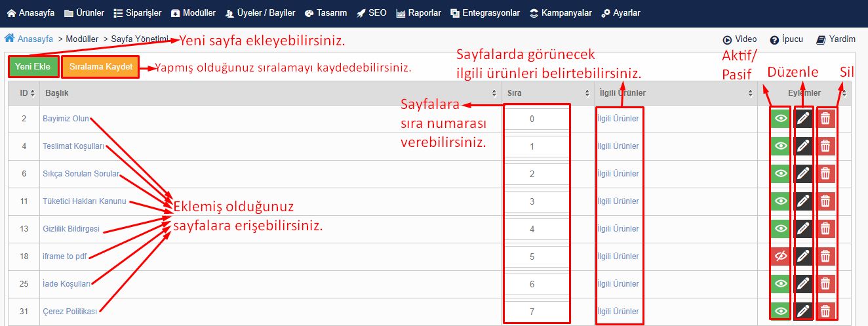Open the Çerez Politikası page link
This screenshot has width=868, height=326.
point(69,312)
